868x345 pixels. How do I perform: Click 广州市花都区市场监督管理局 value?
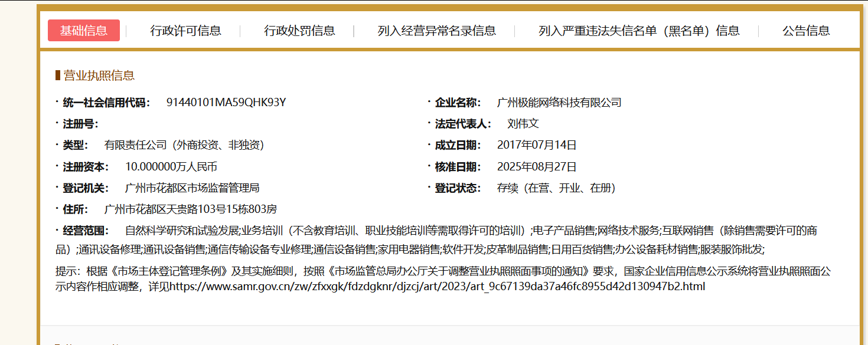click(x=192, y=188)
